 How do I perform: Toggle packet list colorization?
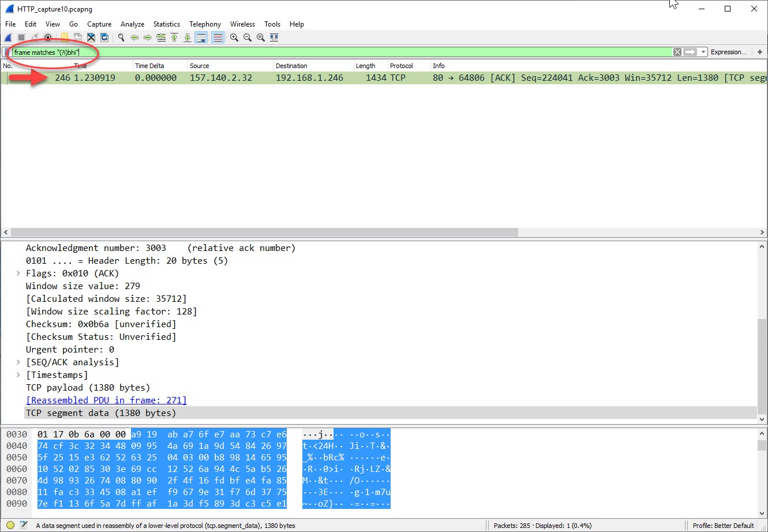coord(217,38)
